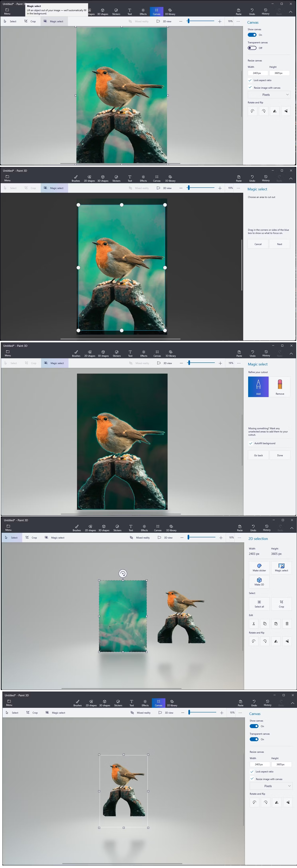Open the Pixels dropdown in the Transparent-canvas-On window
297x868 pixels.
click(271, 786)
